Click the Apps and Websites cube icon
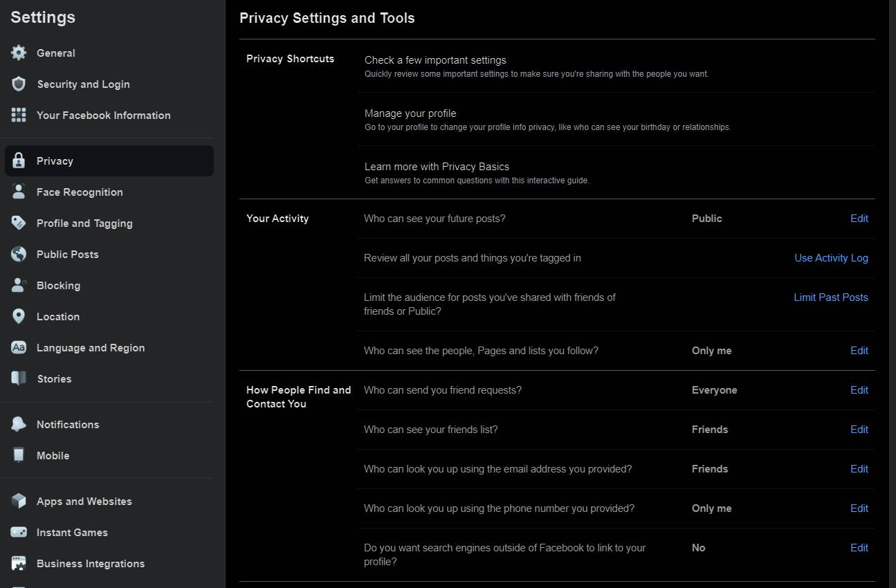 coord(19,501)
